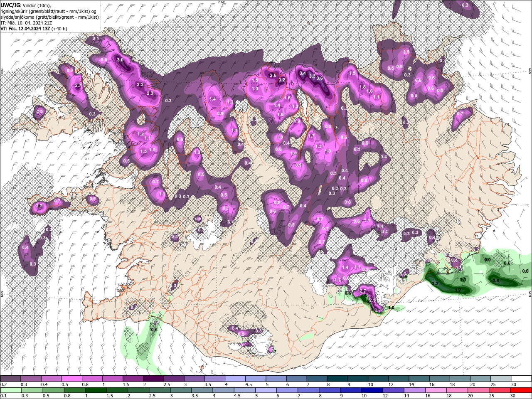532x399 pixels.
Task: Click the grey-green lower-legend swatch between 3 and 3.5
Action: coord(181,390)
